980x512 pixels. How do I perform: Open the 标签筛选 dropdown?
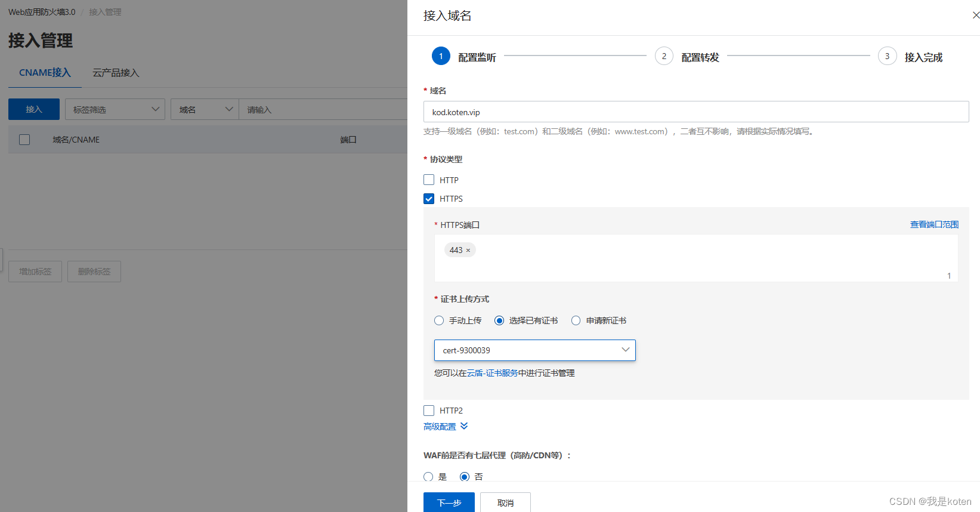(x=115, y=109)
